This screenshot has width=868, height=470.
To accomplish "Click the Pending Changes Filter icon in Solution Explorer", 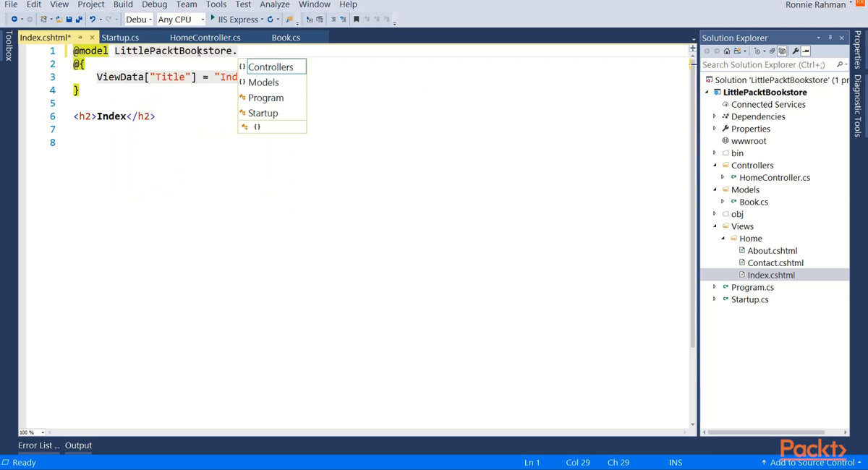I will pyautogui.click(x=757, y=51).
